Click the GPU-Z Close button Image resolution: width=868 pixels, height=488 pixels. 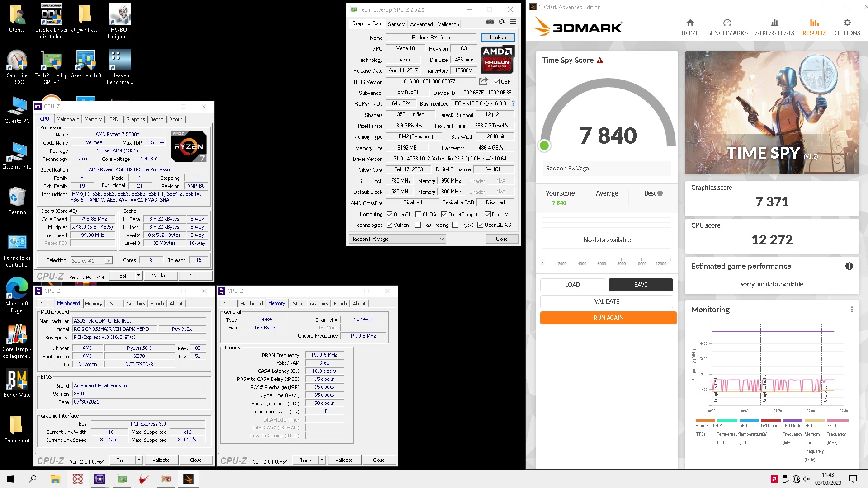coord(501,239)
